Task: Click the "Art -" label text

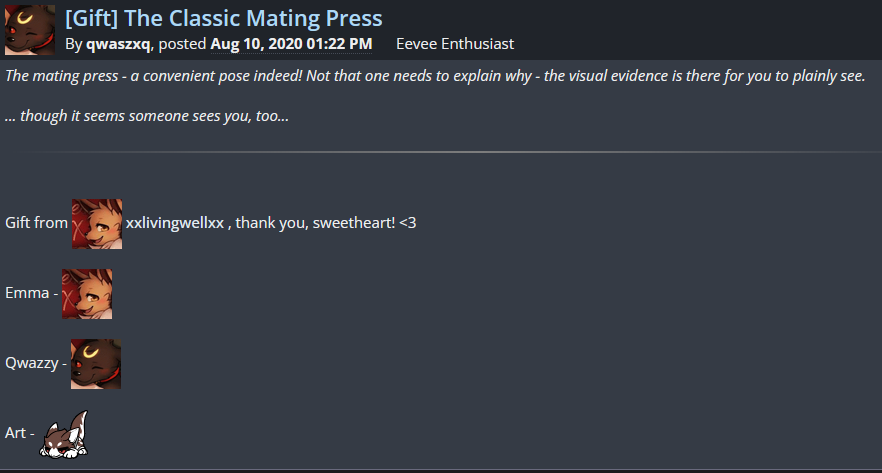Action: click(x=20, y=434)
